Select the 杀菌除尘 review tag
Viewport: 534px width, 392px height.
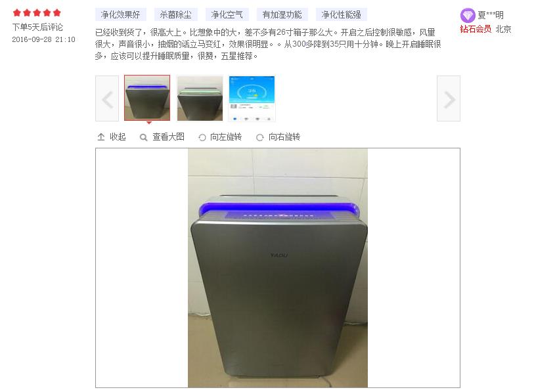click(x=176, y=14)
